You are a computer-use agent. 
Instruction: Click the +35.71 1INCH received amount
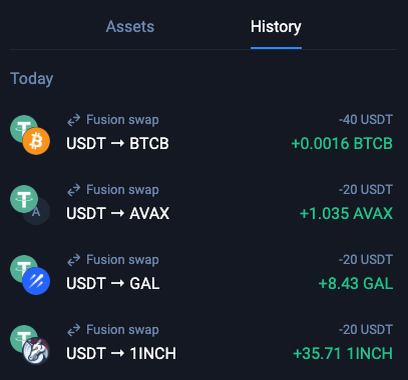[x=343, y=354]
